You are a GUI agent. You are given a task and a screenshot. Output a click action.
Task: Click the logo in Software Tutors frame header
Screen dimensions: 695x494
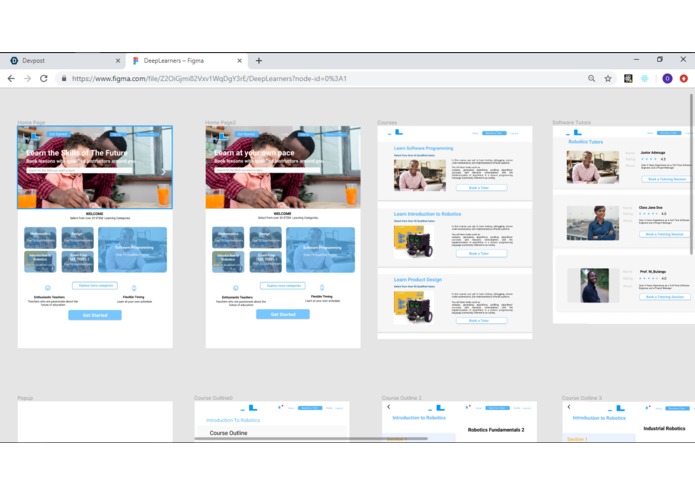coord(574,132)
